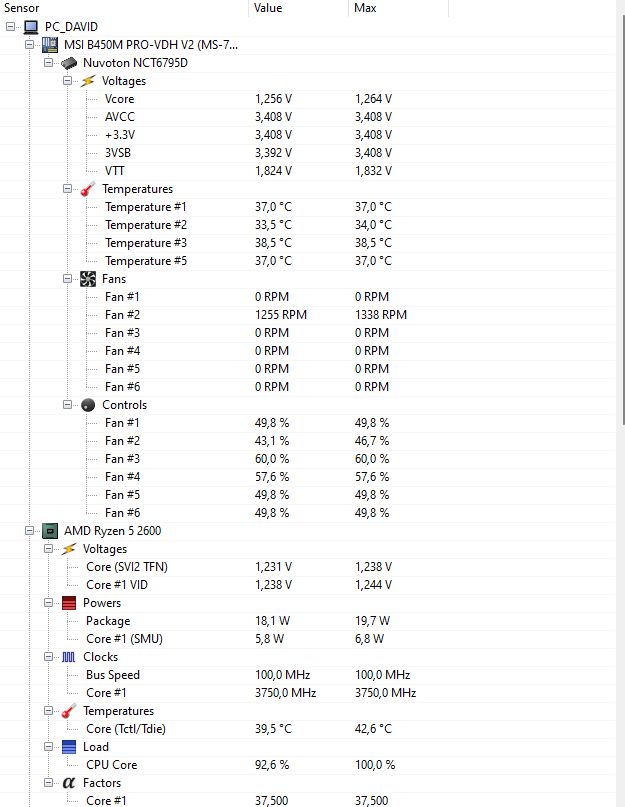Collapse the PC_DAVID root node
The width and height of the screenshot is (625, 807).
[10, 27]
